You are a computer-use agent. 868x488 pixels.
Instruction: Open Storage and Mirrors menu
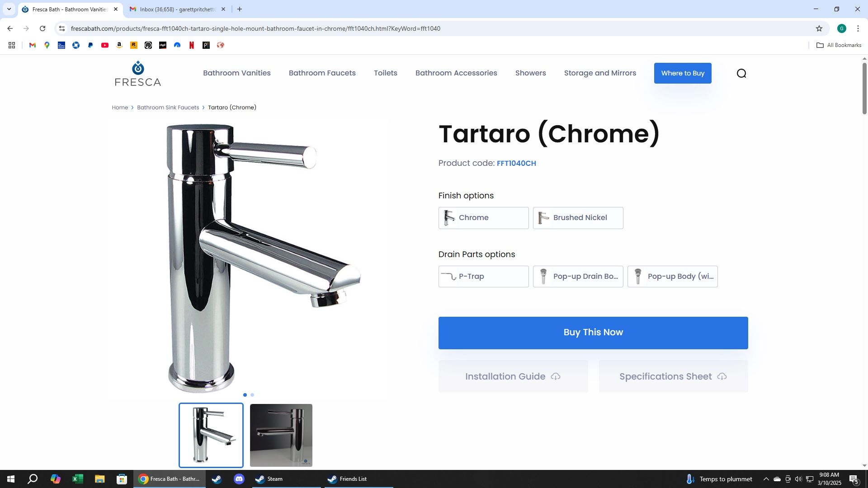click(600, 73)
